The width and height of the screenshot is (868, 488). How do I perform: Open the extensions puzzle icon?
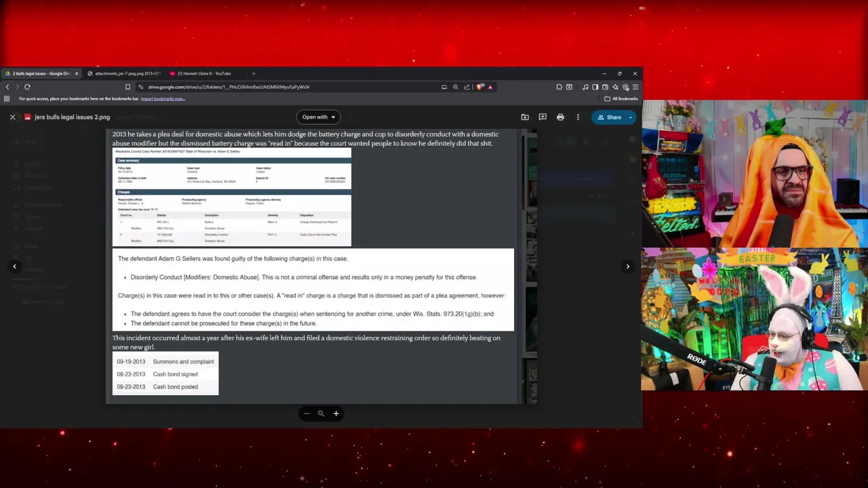559,87
